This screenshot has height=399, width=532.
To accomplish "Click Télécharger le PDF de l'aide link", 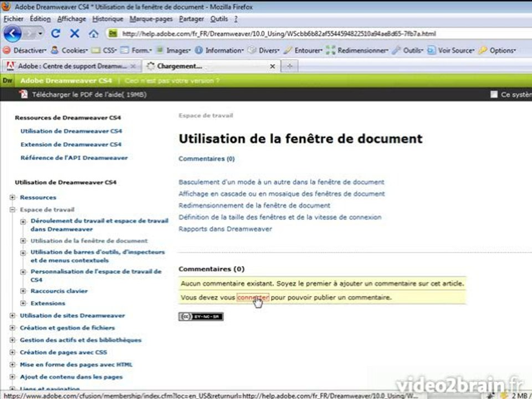I will point(89,94).
